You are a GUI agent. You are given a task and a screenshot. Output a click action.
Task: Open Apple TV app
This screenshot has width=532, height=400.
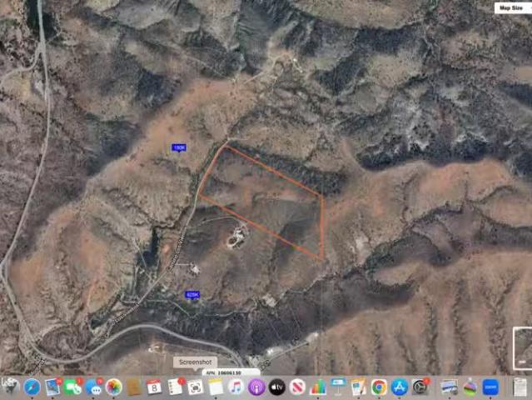pos(276,387)
